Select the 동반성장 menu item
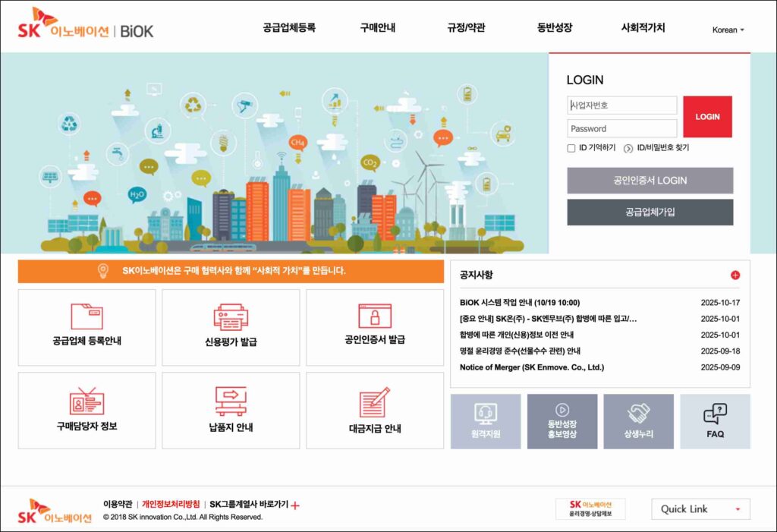 (555, 28)
